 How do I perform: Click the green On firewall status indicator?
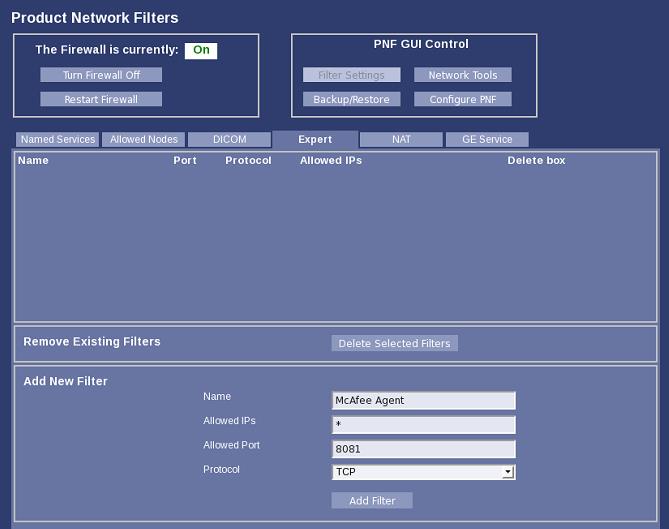click(201, 50)
